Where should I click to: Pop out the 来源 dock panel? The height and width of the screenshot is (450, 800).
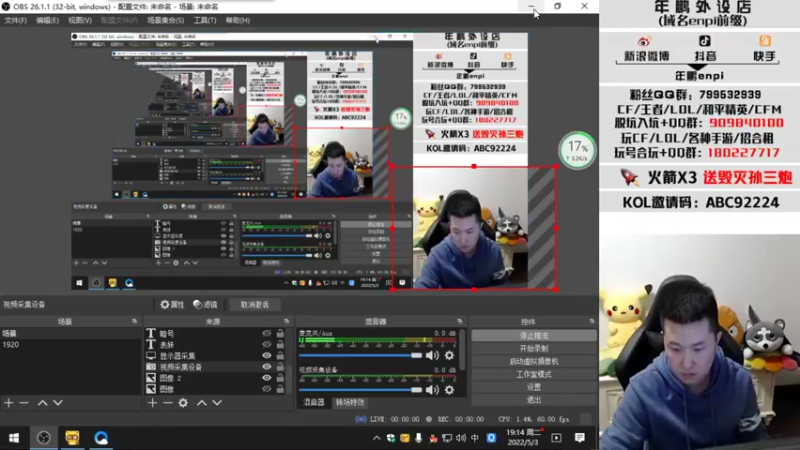(x=286, y=321)
